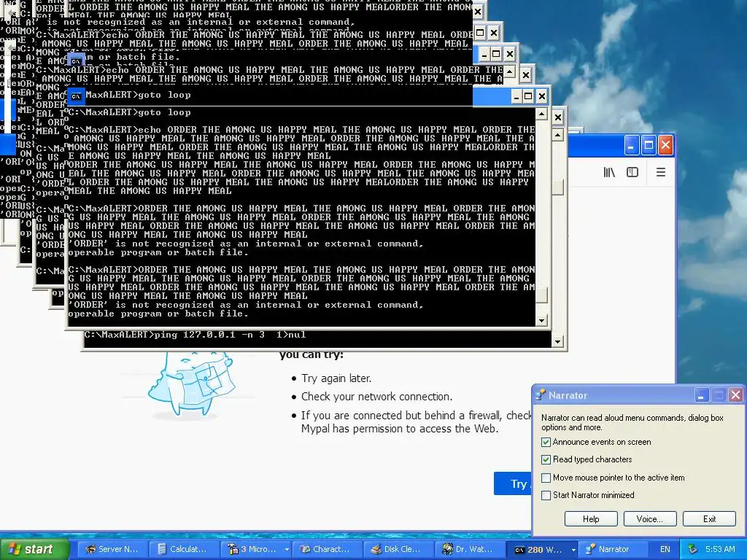The image size is (747, 560).
Task: Open the Mypal browser hamburger menu
Action: click(660, 172)
